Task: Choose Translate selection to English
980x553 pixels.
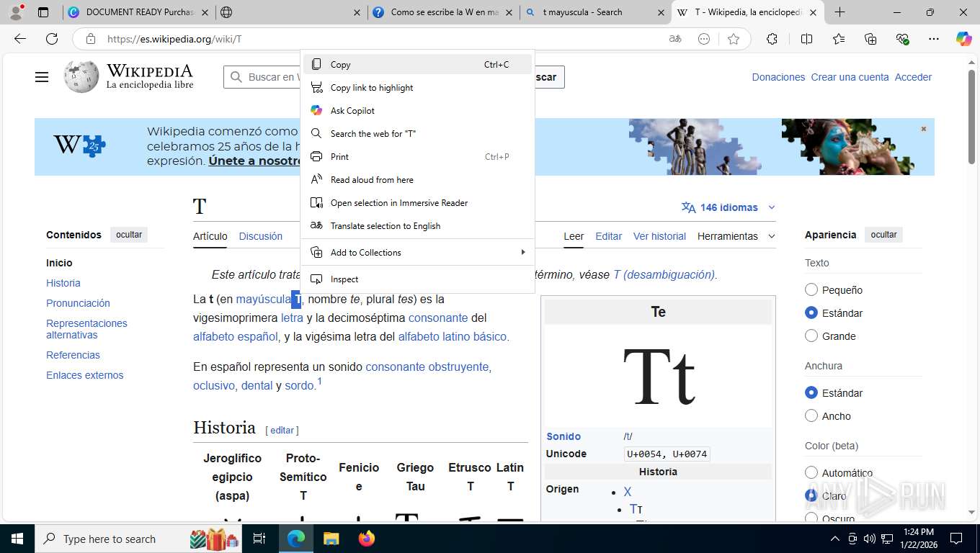Action: click(417, 225)
